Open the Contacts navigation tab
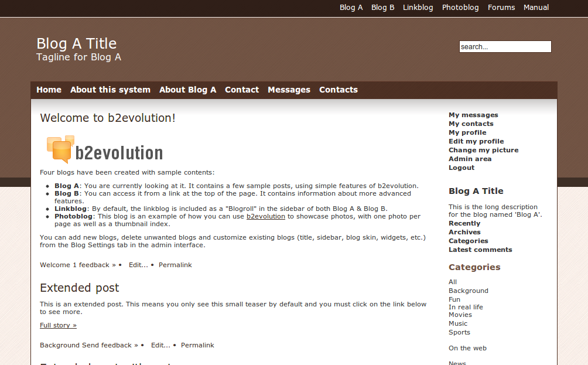The image size is (588, 365). [339, 90]
